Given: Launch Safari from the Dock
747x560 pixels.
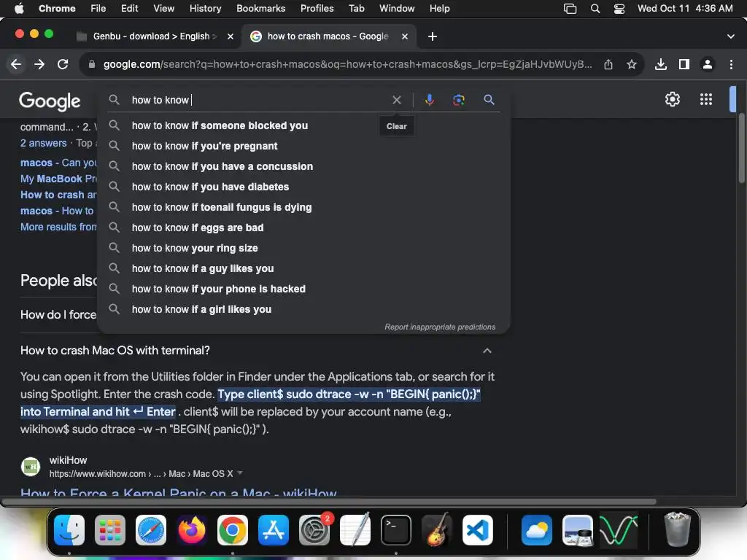Looking at the screenshot, I should [151, 530].
